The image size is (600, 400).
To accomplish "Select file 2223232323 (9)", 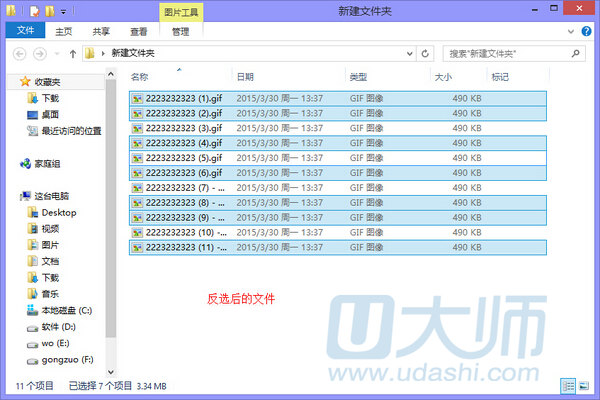I will [338, 218].
